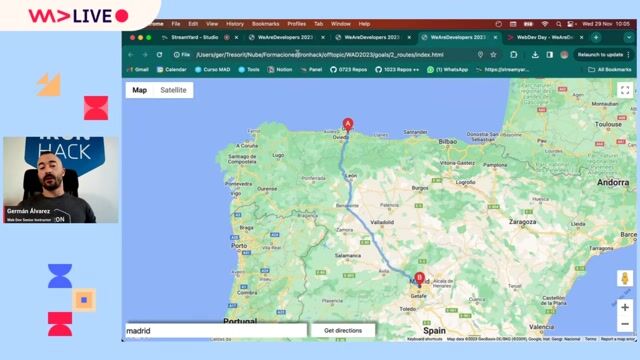Zoom out the map with minus
Screen dimensions: 640x360
pos(625,324)
